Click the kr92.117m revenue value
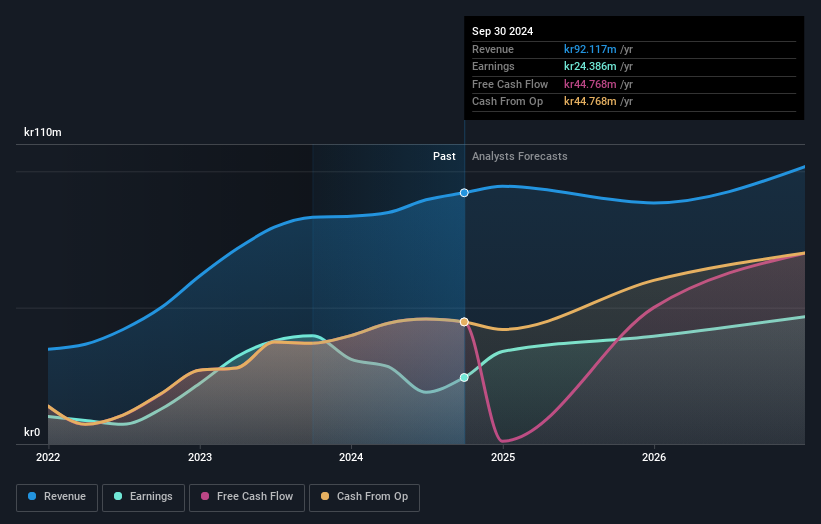Screen dimensions: 821x524 590,49
